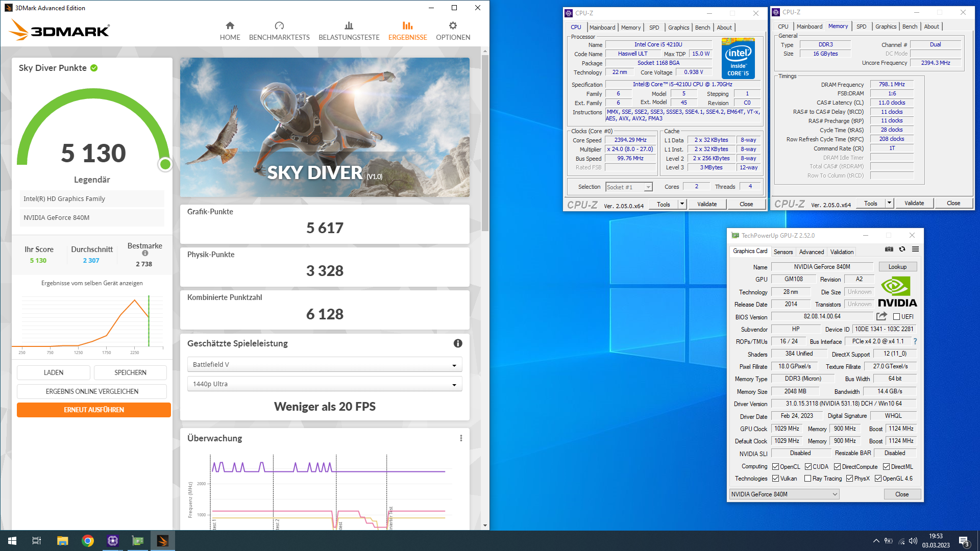This screenshot has width=980, height=551.
Task: Open the Battlefield V game dropdown
Action: (x=325, y=364)
